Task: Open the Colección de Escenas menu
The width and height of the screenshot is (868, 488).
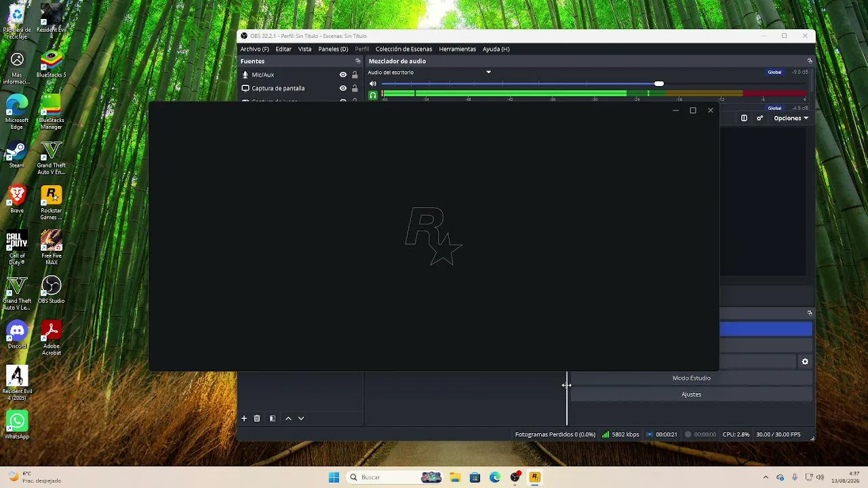Action: pyautogui.click(x=403, y=49)
